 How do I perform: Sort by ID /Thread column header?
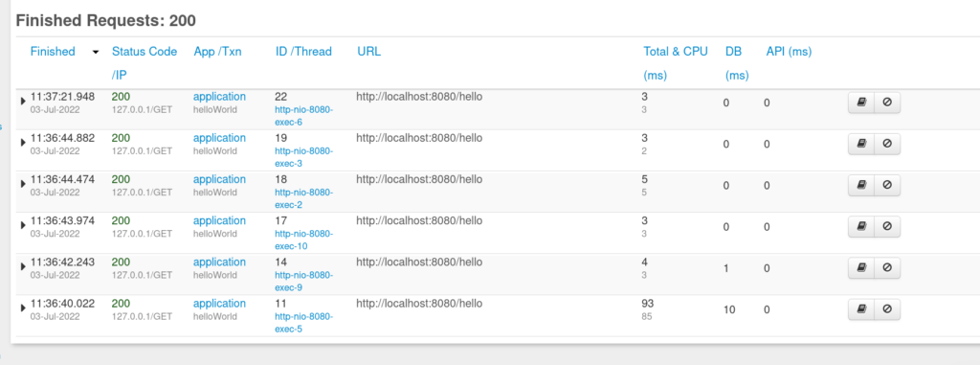pos(303,52)
